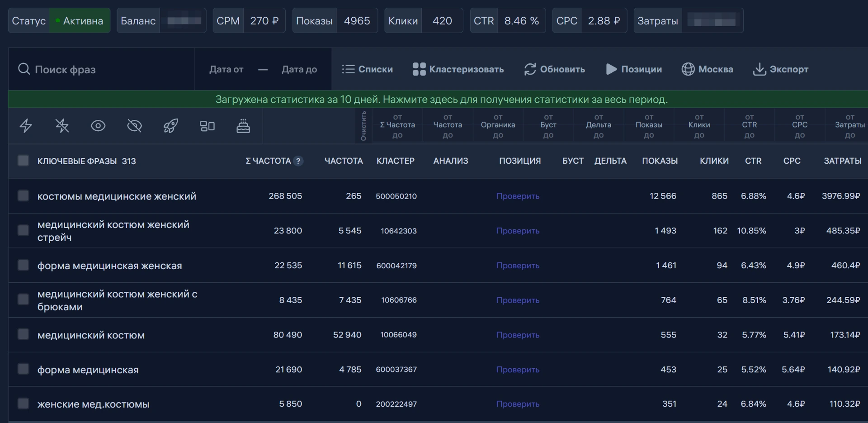The height and width of the screenshot is (423, 868).
Task: Click the crossed-out lightning bolt icon
Action: tap(62, 126)
